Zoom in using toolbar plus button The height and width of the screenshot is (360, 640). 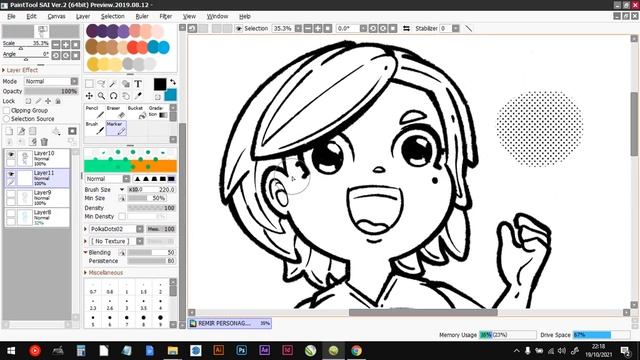(x=318, y=28)
